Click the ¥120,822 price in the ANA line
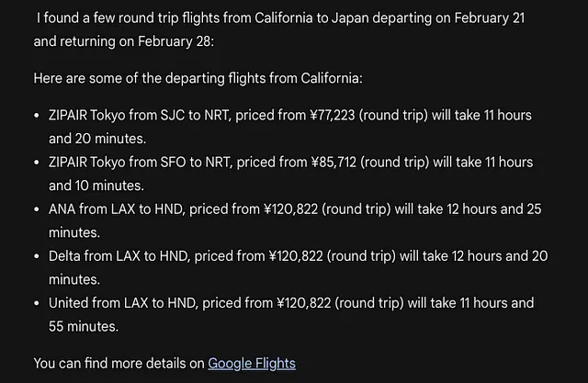The height and width of the screenshot is (383, 588). 290,209
